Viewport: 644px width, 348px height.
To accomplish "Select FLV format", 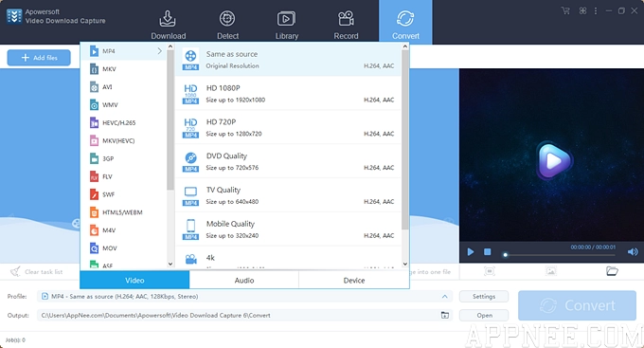I will pos(123,176).
